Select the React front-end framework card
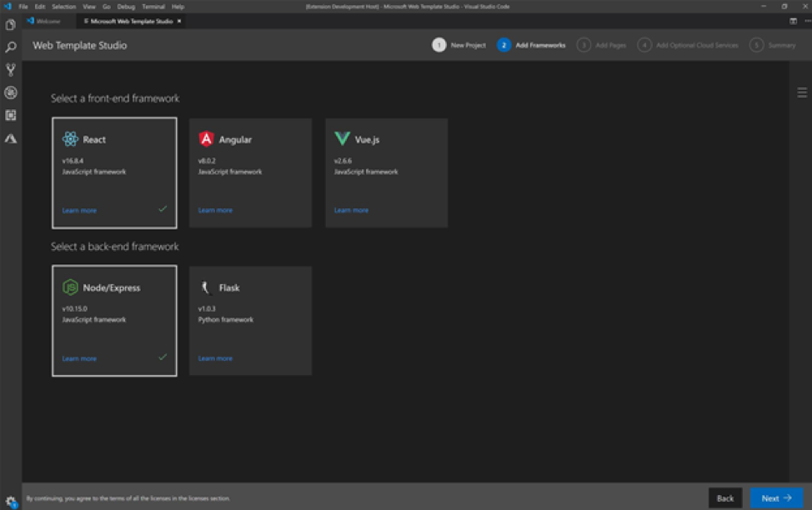Image resolution: width=812 pixels, height=510 pixels. (114, 172)
